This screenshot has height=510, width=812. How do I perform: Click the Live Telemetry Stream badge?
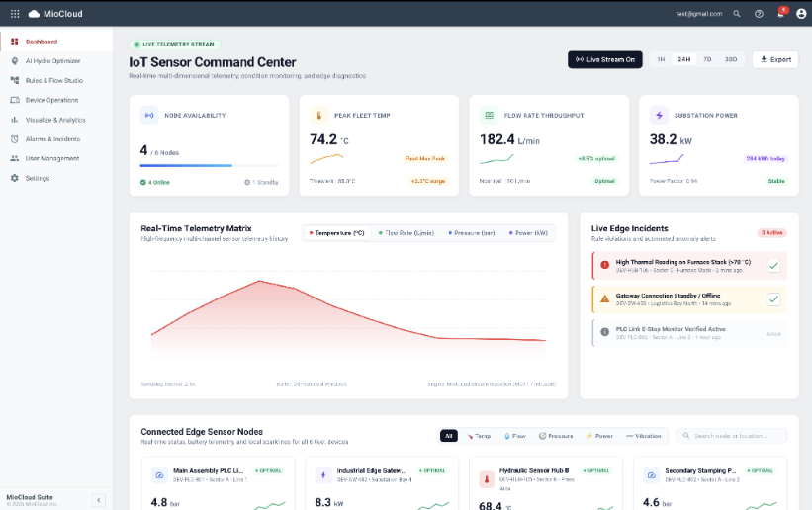point(175,44)
